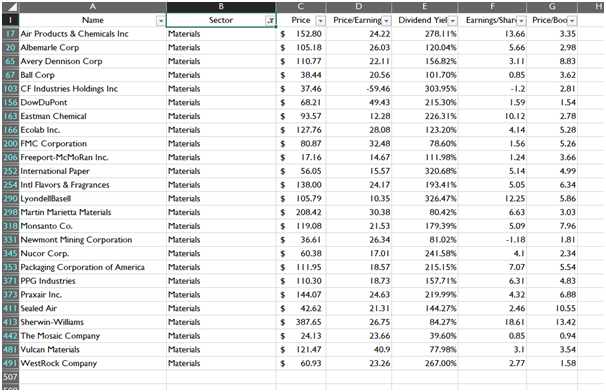606x392 pixels.
Task: Select column H header
Action: point(592,7)
